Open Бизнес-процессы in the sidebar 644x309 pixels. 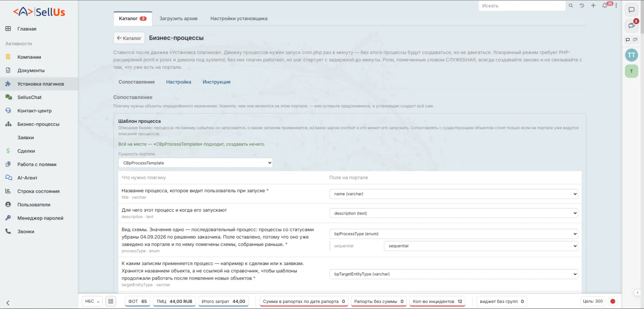39,124
